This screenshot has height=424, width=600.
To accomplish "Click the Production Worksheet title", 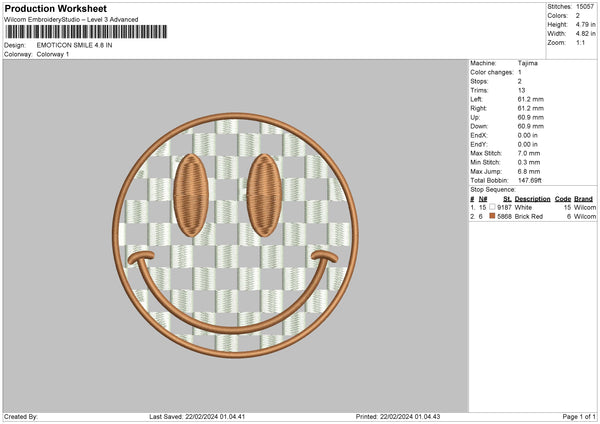I will pos(55,7).
